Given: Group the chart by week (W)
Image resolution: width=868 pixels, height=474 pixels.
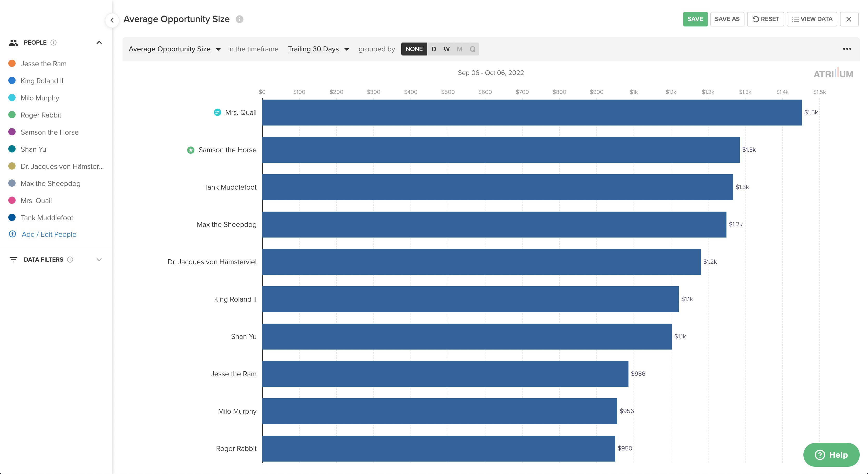Looking at the screenshot, I should point(446,49).
